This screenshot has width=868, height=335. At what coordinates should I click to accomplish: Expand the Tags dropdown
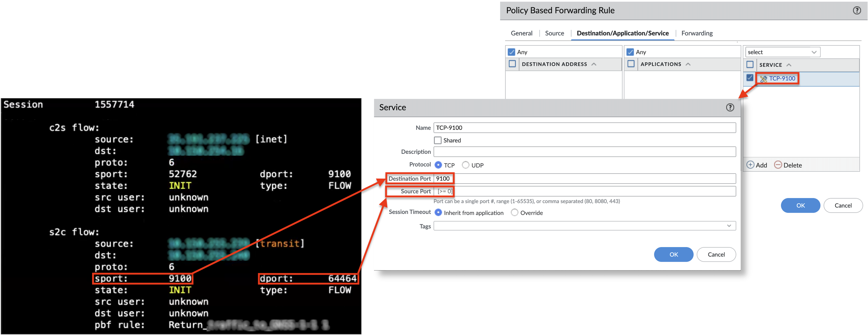tap(729, 226)
